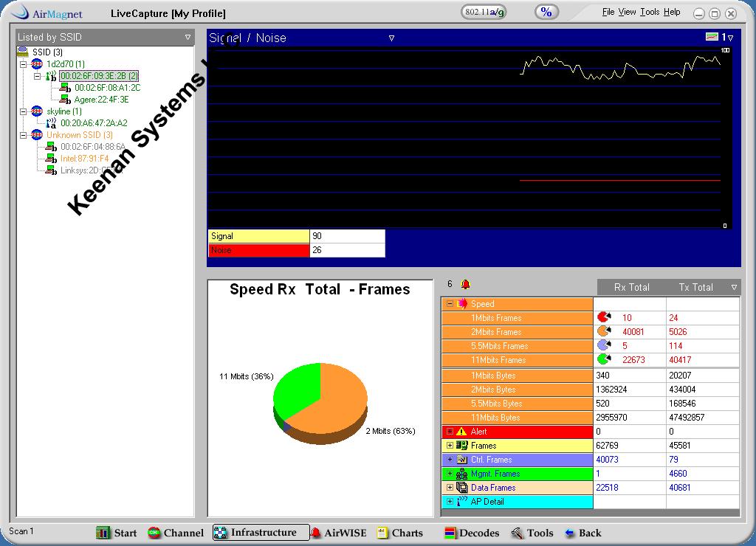Collapse the Speed statistics group
This screenshot has height=546, width=756.
[x=450, y=303]
